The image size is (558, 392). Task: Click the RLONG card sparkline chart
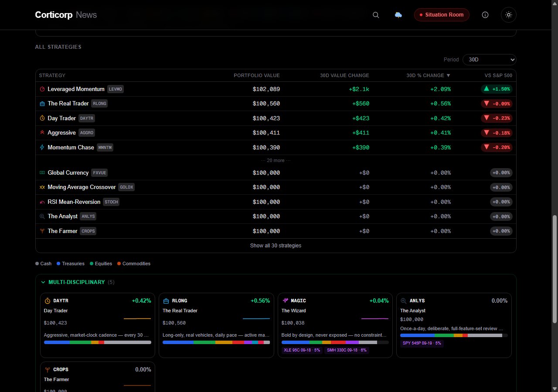click(256, 319)
